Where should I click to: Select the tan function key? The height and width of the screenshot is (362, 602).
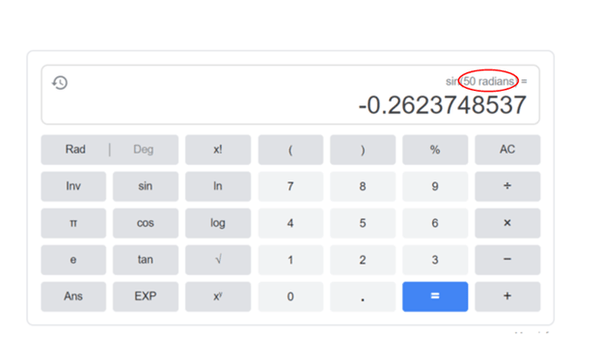pyautogui.click(x=146, y=260)
